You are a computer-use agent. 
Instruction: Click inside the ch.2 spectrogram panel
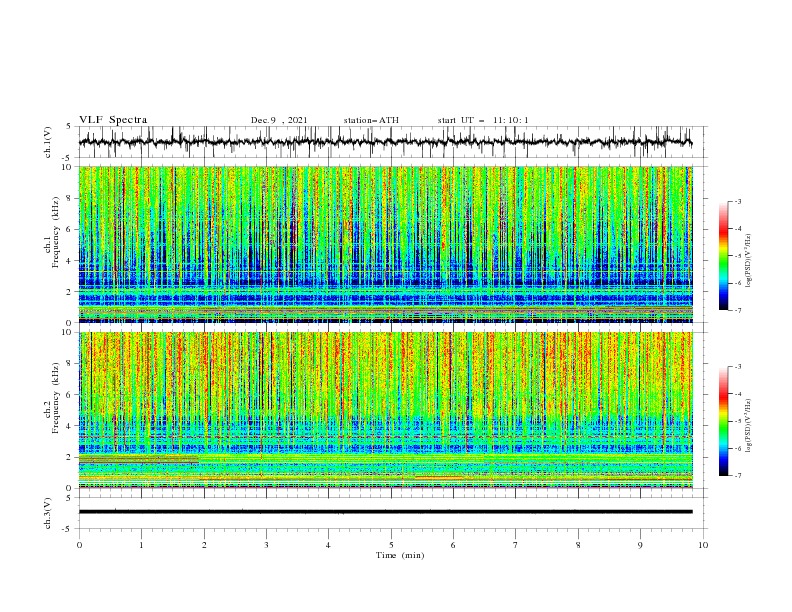[385, 410]
